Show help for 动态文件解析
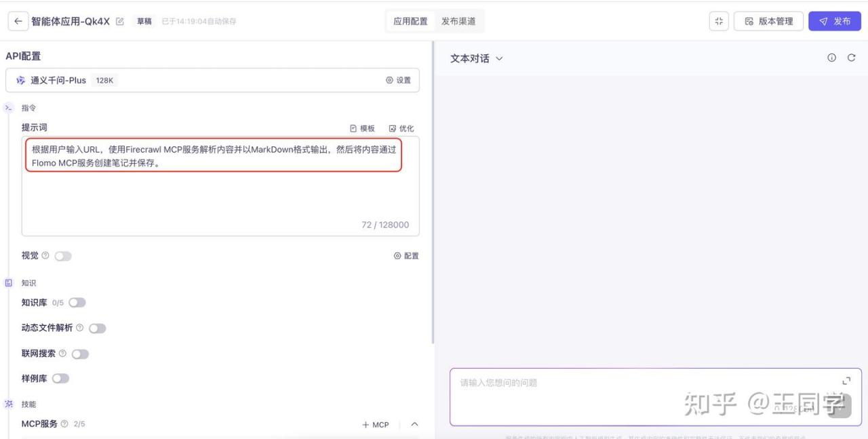 (80, 328)
